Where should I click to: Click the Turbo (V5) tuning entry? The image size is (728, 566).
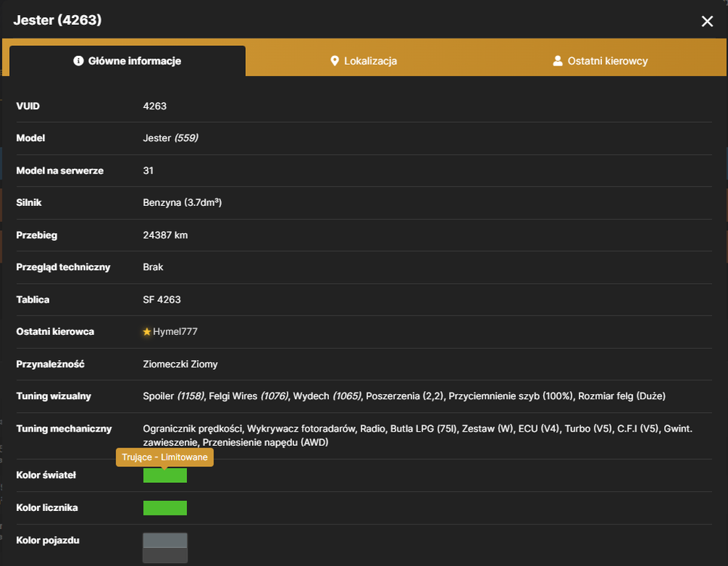click(588, 429)
